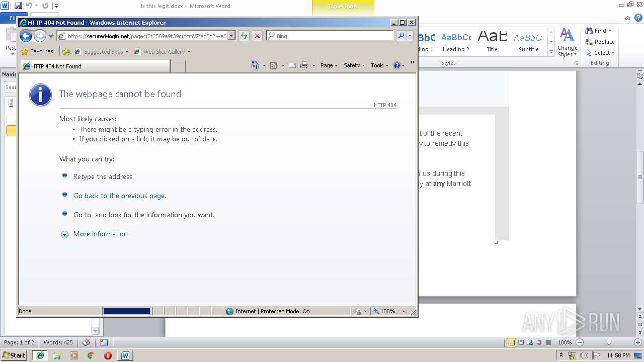The image size is (644, 362).
Task: Open the search provider dropdown
Action: coord(410,36)
